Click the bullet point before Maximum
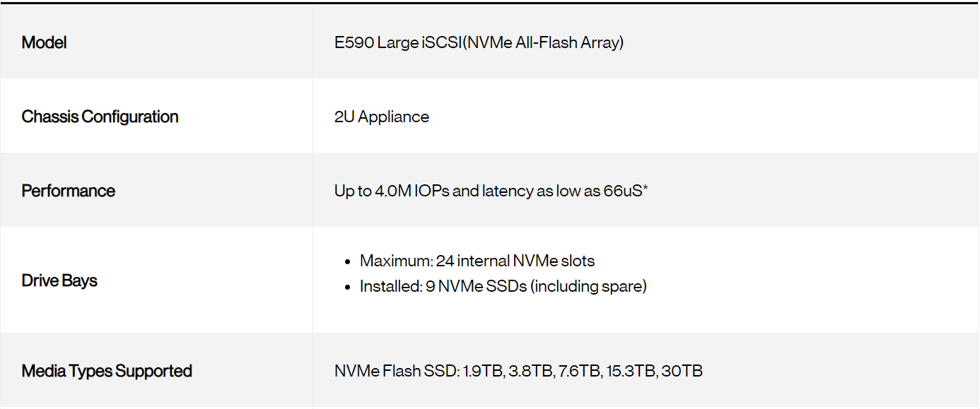Image resolution: width=980 pixels, height=409 pixels. pos(347,261)
